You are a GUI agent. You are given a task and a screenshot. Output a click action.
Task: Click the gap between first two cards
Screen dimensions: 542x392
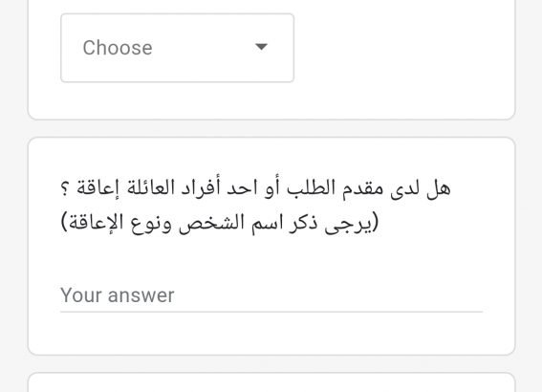click(x=271, y=128)
